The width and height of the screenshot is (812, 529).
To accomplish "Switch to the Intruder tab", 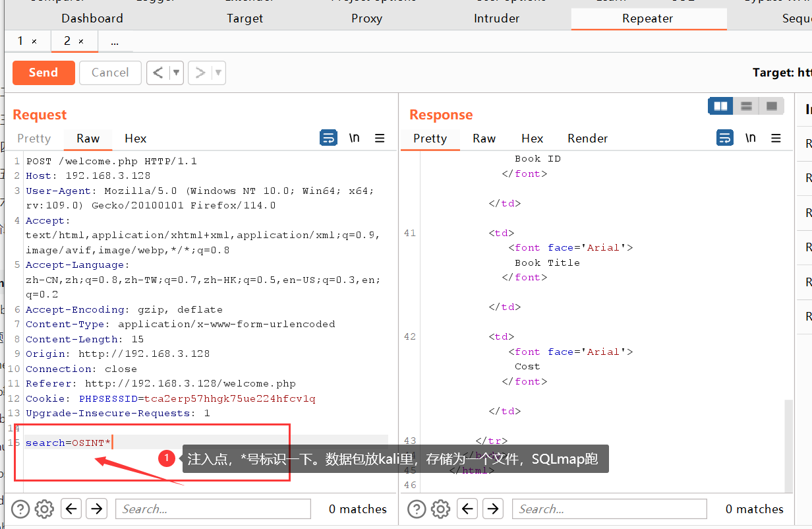I will [497, 18].
